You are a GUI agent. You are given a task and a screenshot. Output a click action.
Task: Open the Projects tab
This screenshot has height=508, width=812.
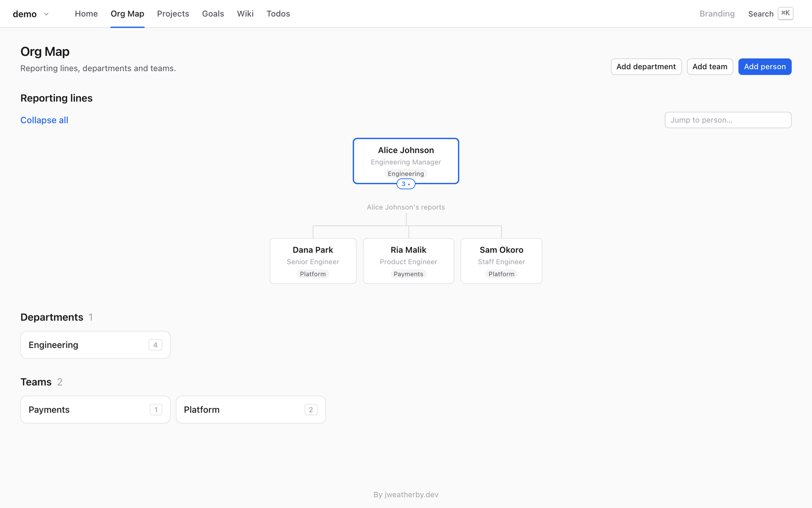coord(173,14)
